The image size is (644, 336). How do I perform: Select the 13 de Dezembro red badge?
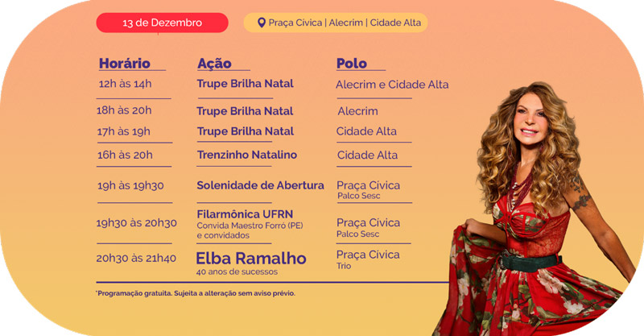163,23
